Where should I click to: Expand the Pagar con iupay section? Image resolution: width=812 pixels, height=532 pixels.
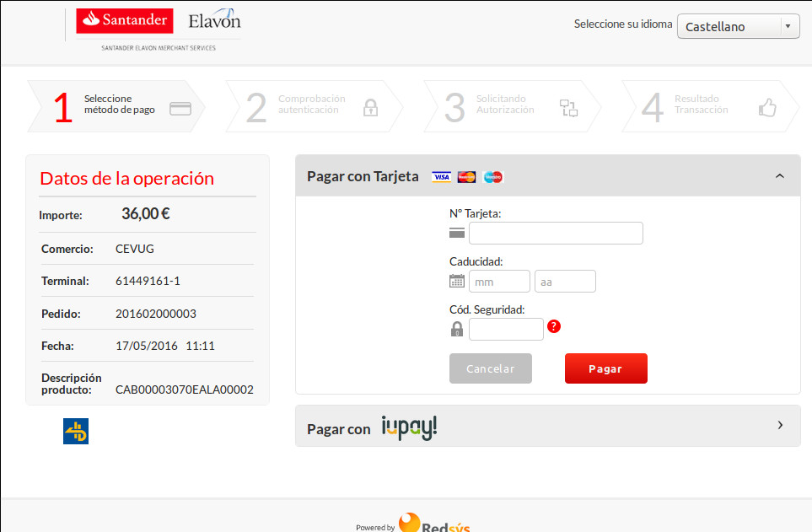(x=779, y=425)
